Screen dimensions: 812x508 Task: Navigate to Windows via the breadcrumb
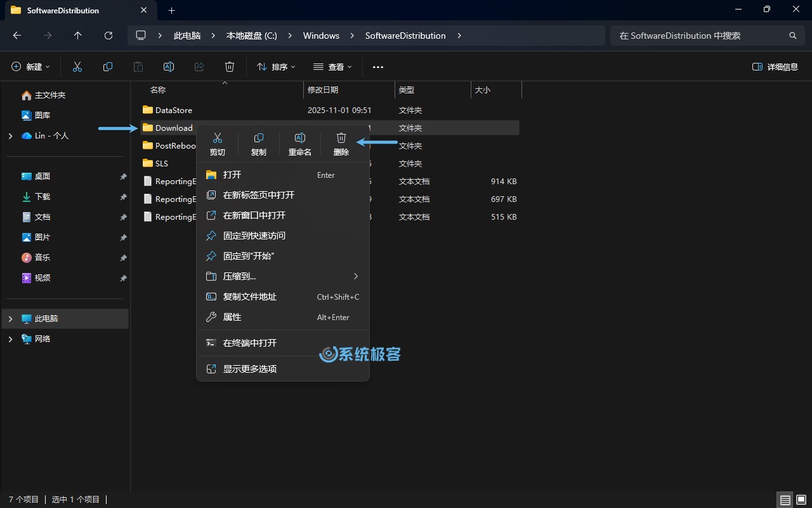pos(321,36)
